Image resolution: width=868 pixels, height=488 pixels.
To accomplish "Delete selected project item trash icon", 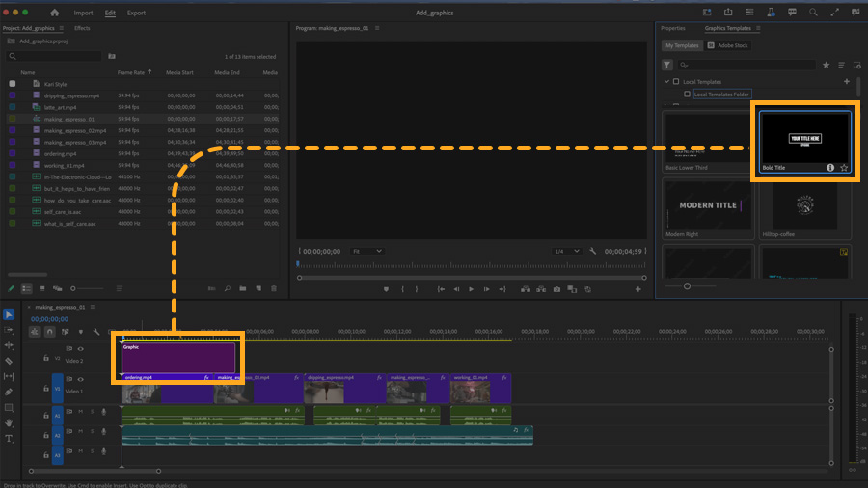I will point(274,288).
